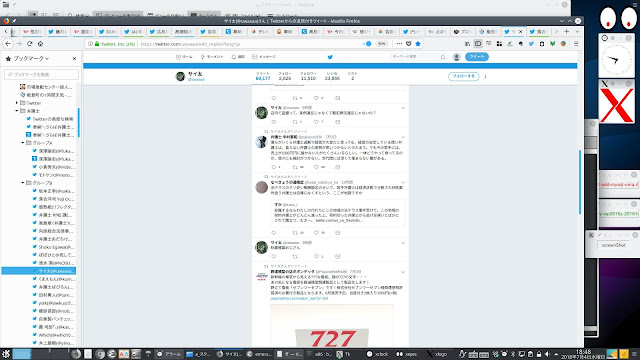Open the Twitter ホーム navigation item

coord(184,57)
